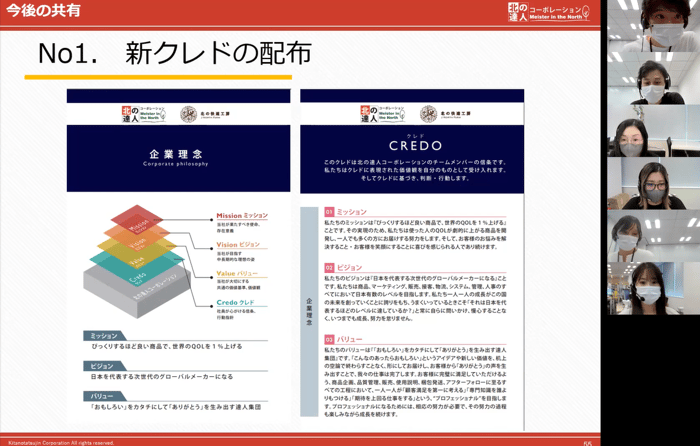Image resolution: width=700 pixels, height=446 pixels.
Task: Click the Credo クレド label in the diagram
Action: click(235, 302)
